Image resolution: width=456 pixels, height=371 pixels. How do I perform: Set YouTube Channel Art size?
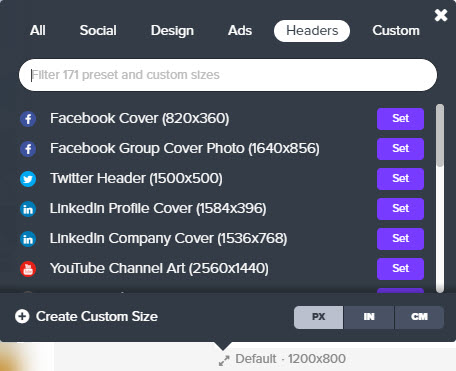click(400, 269)
